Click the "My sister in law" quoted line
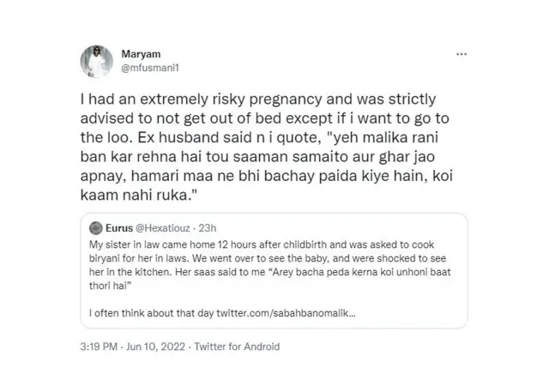549x392 pixels. point(273,244)
